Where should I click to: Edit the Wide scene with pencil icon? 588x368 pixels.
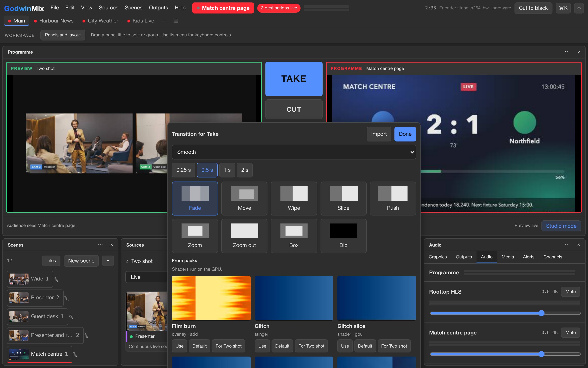[56, 279]
